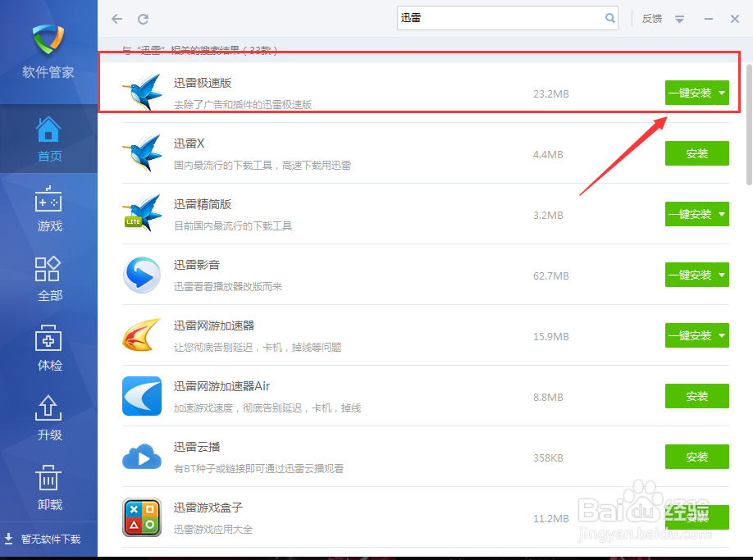
Task: Click description 迅雷游戏应用大全
Action: coord(212,530)
